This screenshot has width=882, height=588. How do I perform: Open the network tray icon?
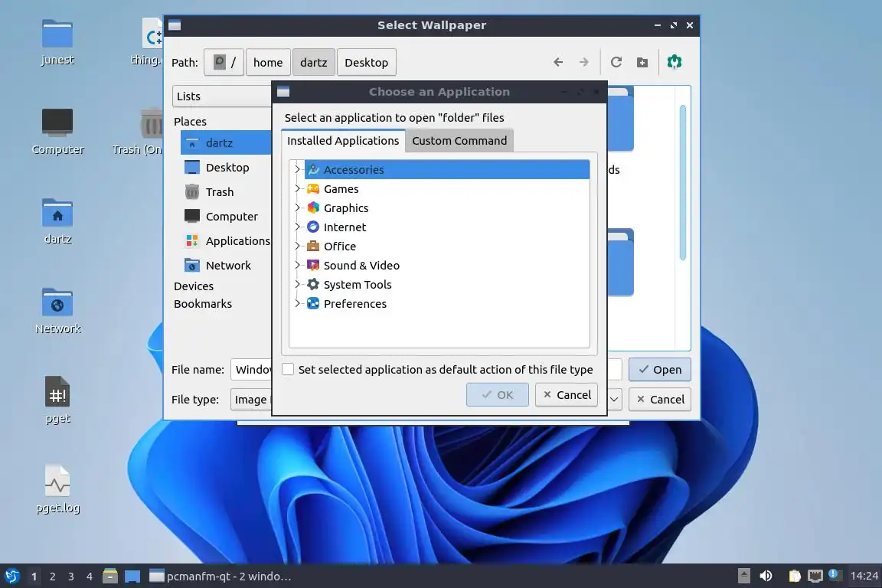pyautogui.click(x=815, y=576)
